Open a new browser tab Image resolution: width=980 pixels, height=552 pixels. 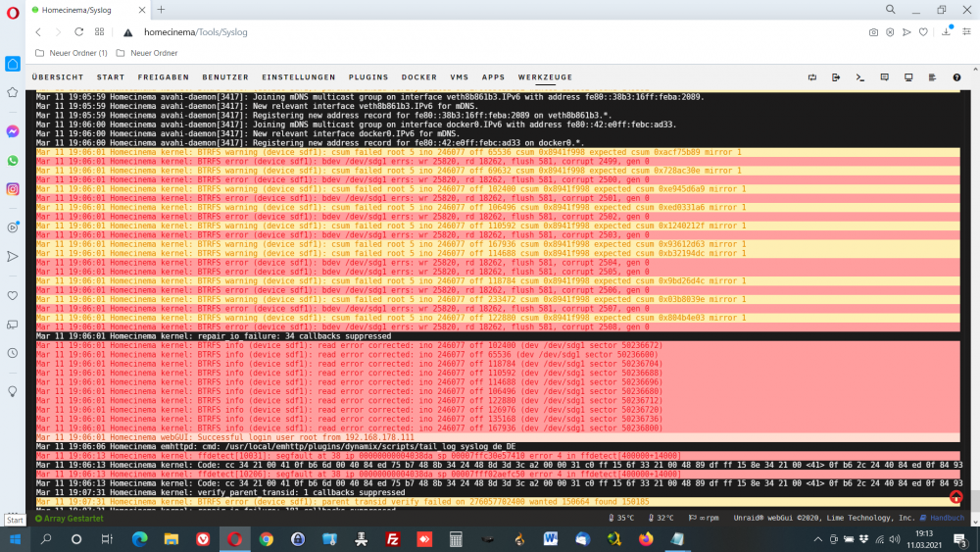point(162,10)
